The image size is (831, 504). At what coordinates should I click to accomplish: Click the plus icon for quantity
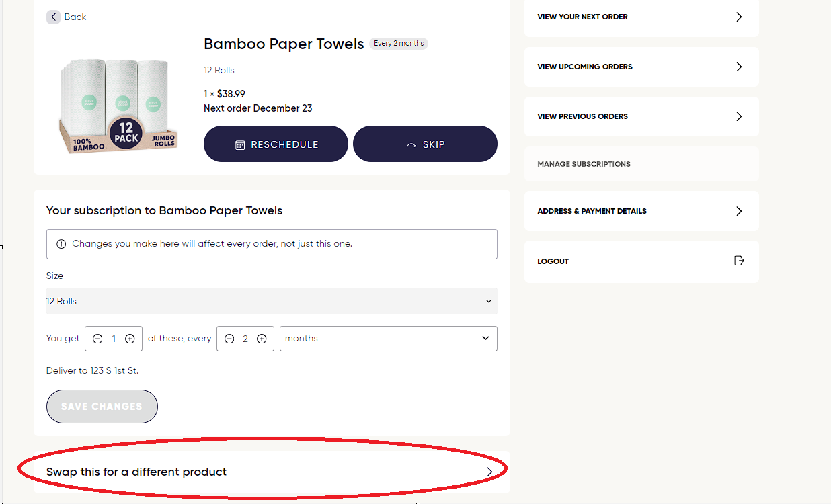(130, 339)
